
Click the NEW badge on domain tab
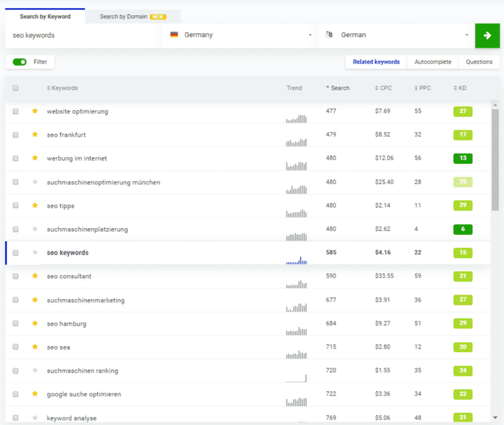(x=158, y=17)
